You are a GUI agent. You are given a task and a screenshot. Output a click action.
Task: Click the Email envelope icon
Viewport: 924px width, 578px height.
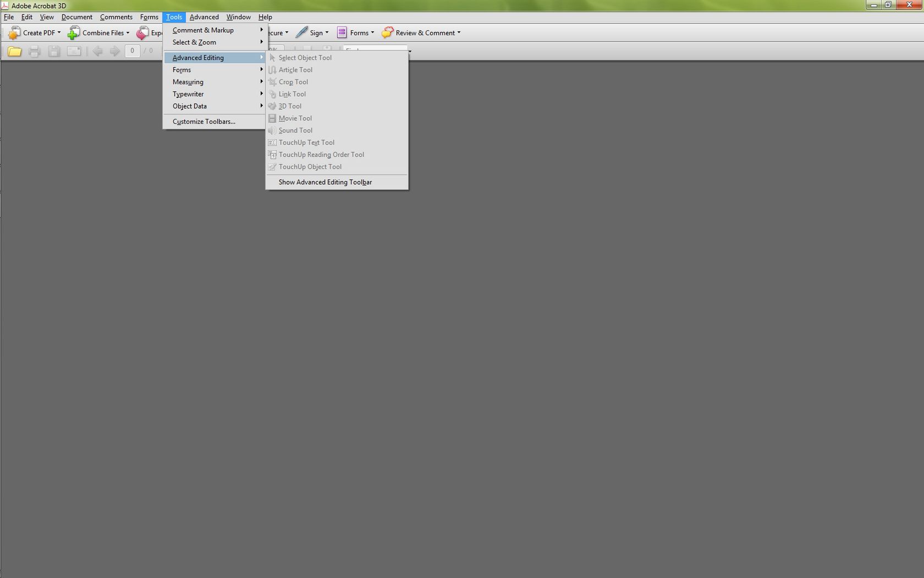(x=74, y=51)
